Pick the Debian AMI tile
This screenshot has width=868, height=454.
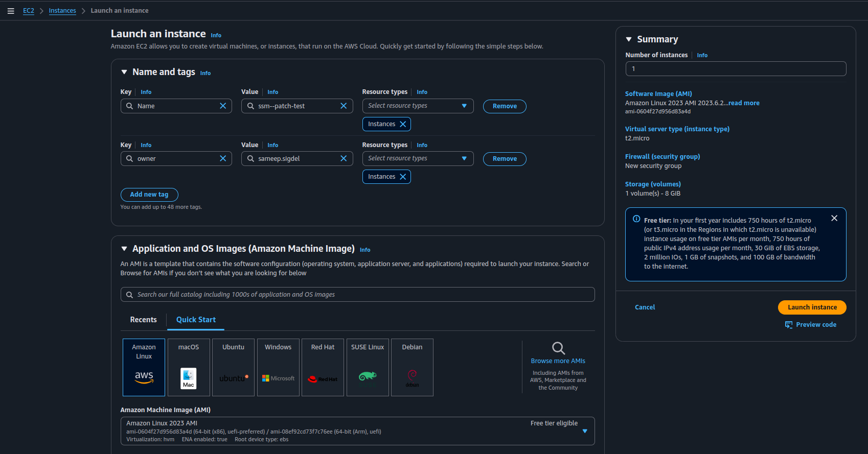point(412,367)
